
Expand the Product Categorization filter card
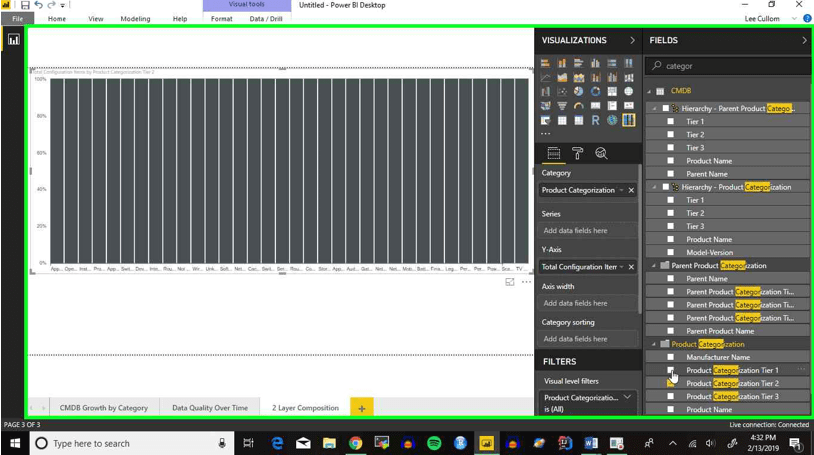click(x=628, y=397)
